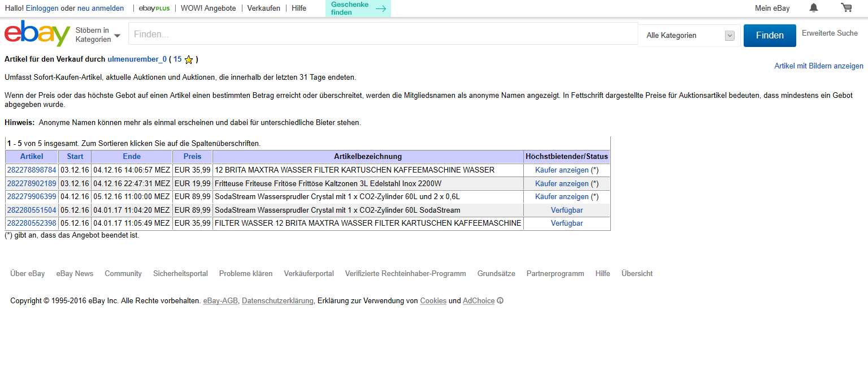Open the AdChoice link
The width and height of the screenshot is (868, 370).
[479, 301]
